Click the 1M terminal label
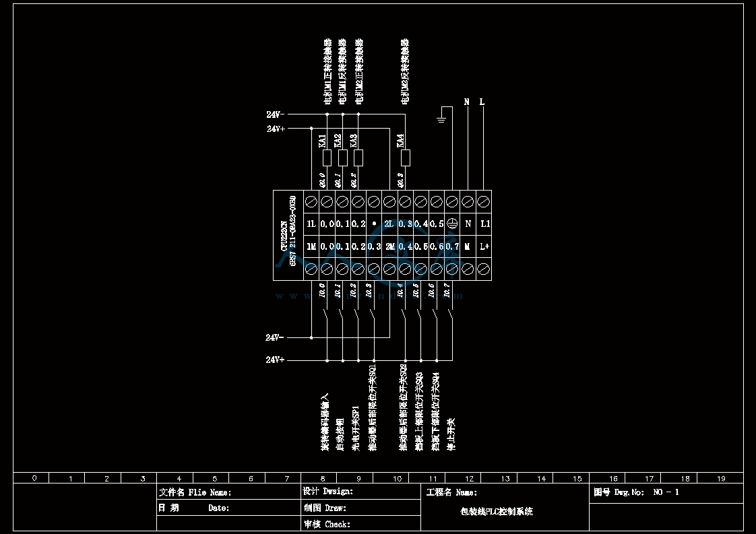 [x=311, y=246]
